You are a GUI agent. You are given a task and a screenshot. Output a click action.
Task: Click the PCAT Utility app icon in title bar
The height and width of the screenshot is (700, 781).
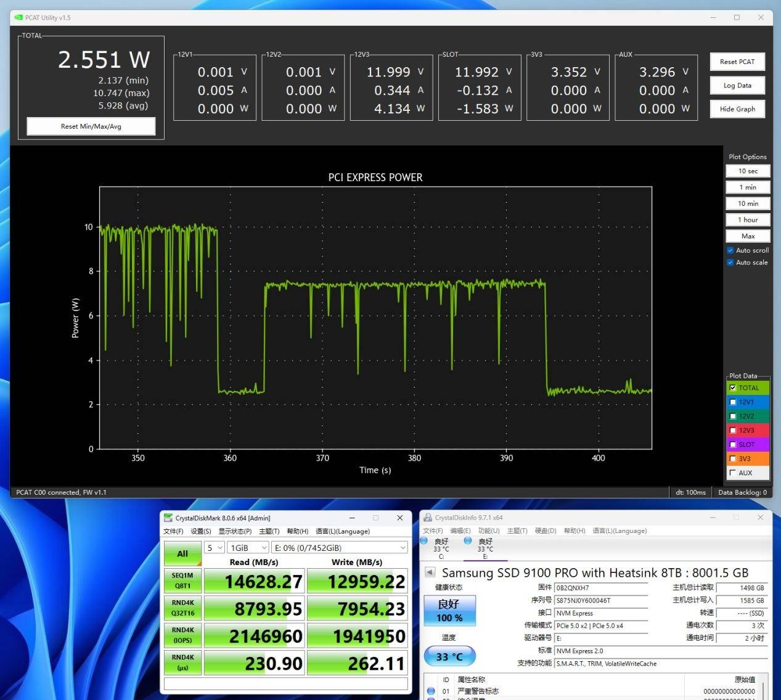[18, 17]
